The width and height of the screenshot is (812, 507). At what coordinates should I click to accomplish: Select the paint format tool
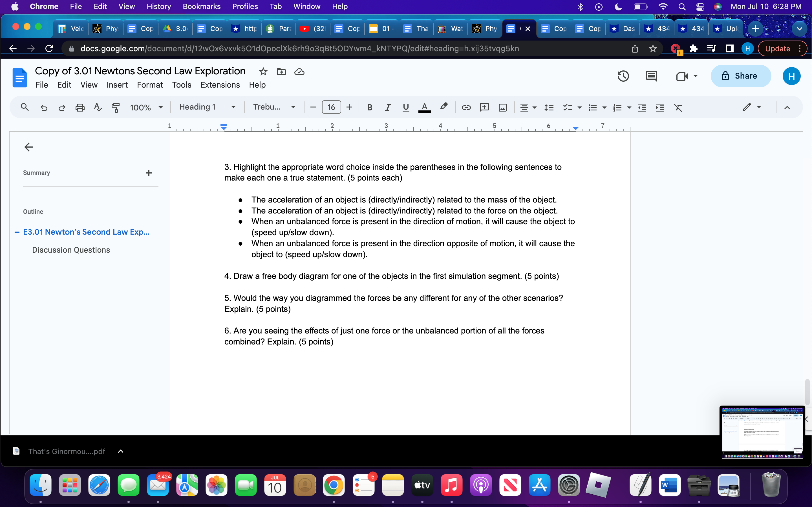[115, 107]
